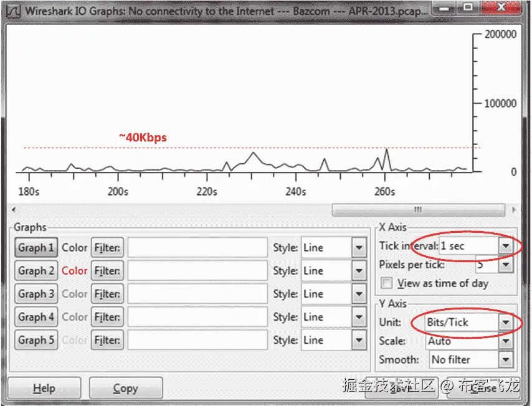
Task: Open the Pixels per tick dropdown
Action: [506, 264]
